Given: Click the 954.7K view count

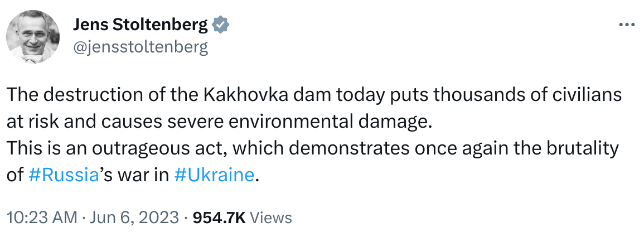Looking at the screenshot, I should point(219,217).
